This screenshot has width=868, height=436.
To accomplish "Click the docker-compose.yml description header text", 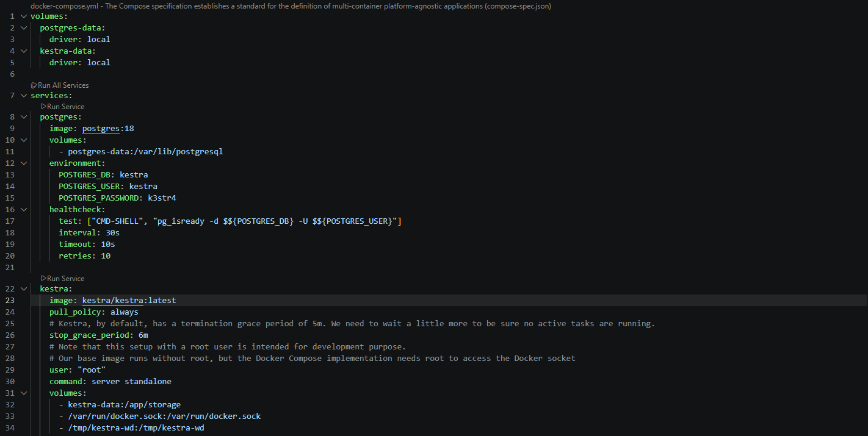I will 291,6.
